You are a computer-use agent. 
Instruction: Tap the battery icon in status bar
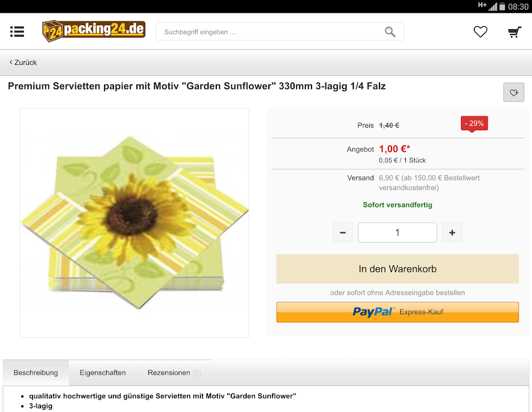pyautogui.click(x=503, y=7)
